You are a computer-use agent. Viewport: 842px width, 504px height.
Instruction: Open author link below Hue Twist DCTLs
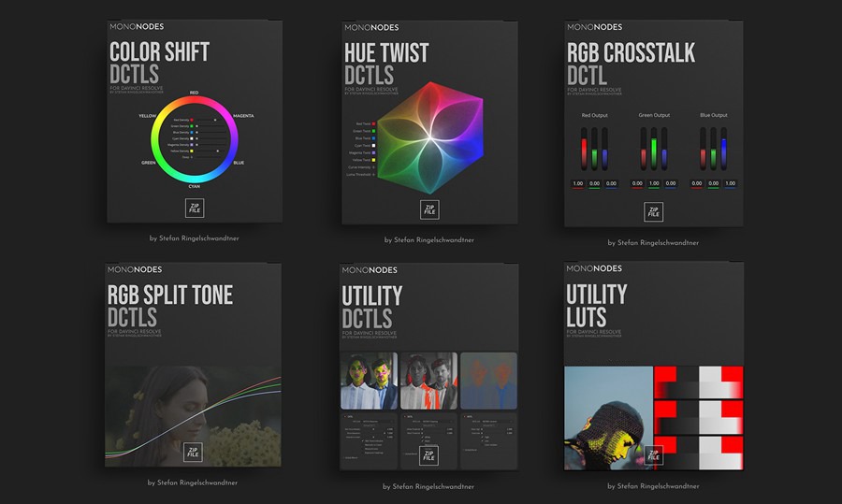429,240
